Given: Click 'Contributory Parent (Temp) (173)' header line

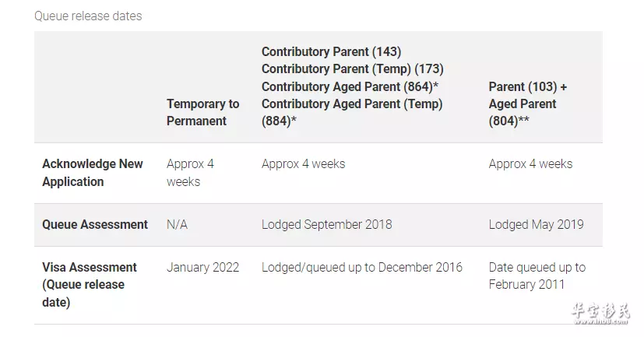Looking at the screenshot, I should click(353, 69).
